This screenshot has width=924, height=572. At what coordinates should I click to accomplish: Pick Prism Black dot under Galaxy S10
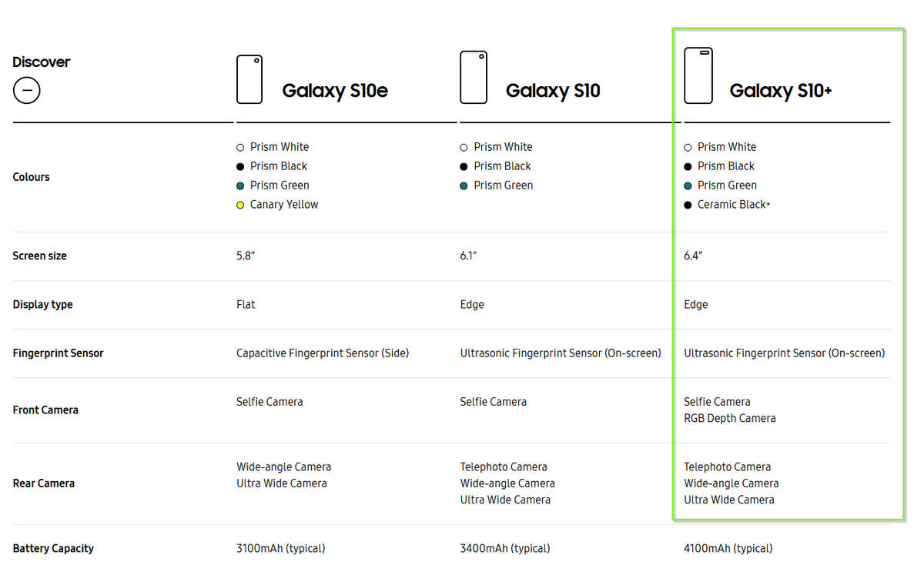click(x=464, y=166)
